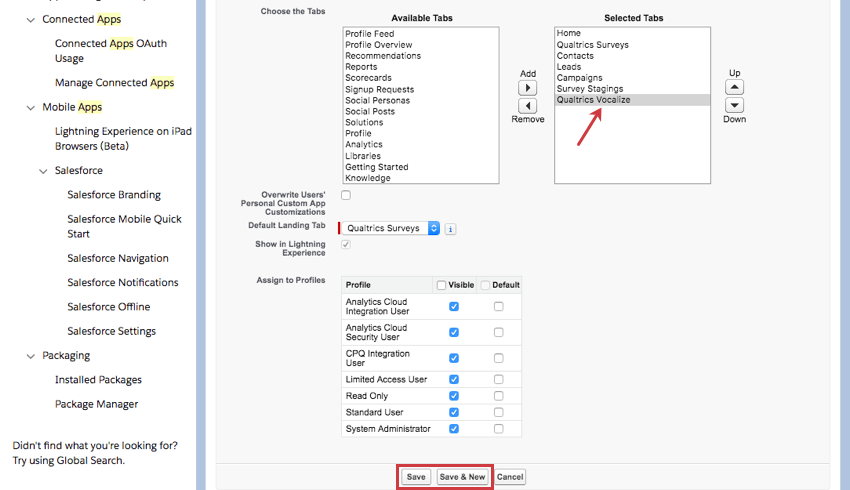Toggle the Visible column header checkbox

(441, 285)
